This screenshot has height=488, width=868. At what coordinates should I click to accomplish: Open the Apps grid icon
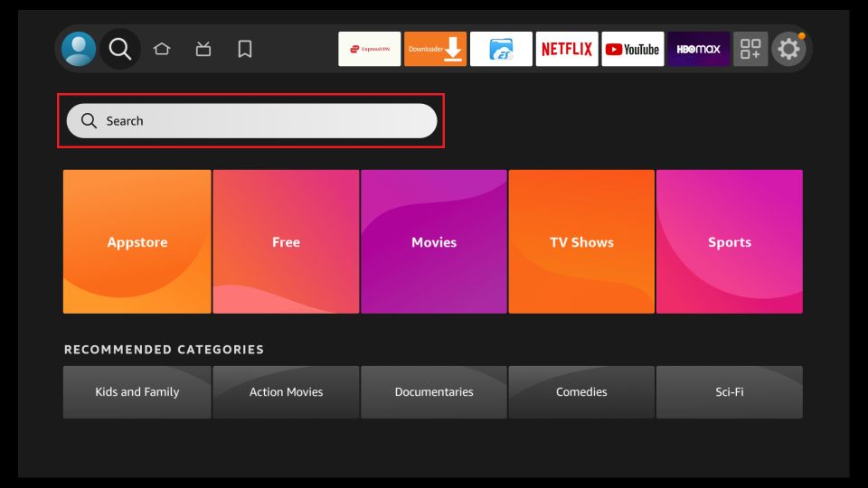[750, 49]
